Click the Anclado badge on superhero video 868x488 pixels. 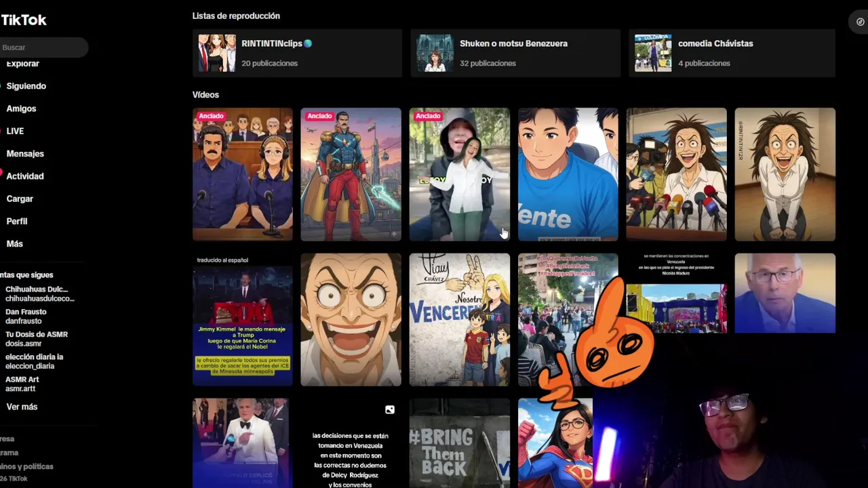[x=319, y=116]
